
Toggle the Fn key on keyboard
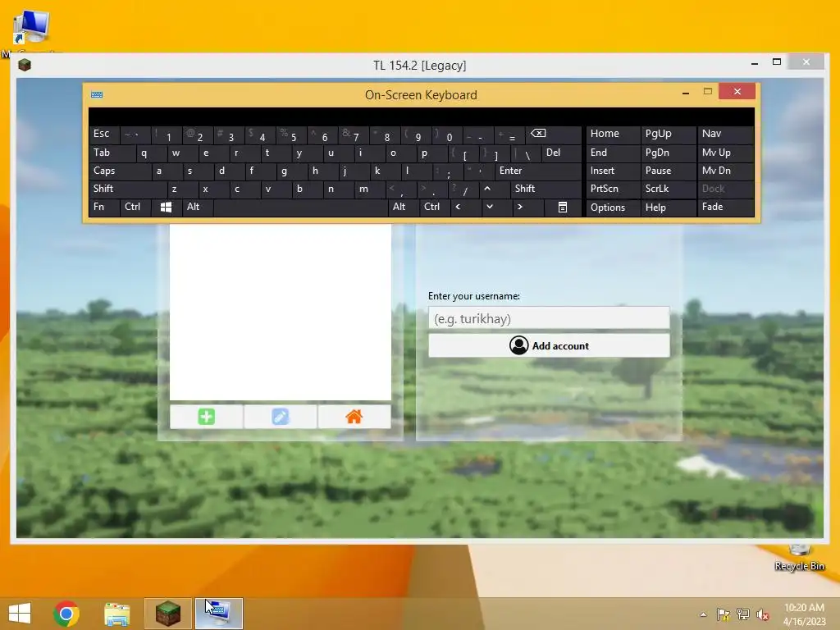click(104, 207)
